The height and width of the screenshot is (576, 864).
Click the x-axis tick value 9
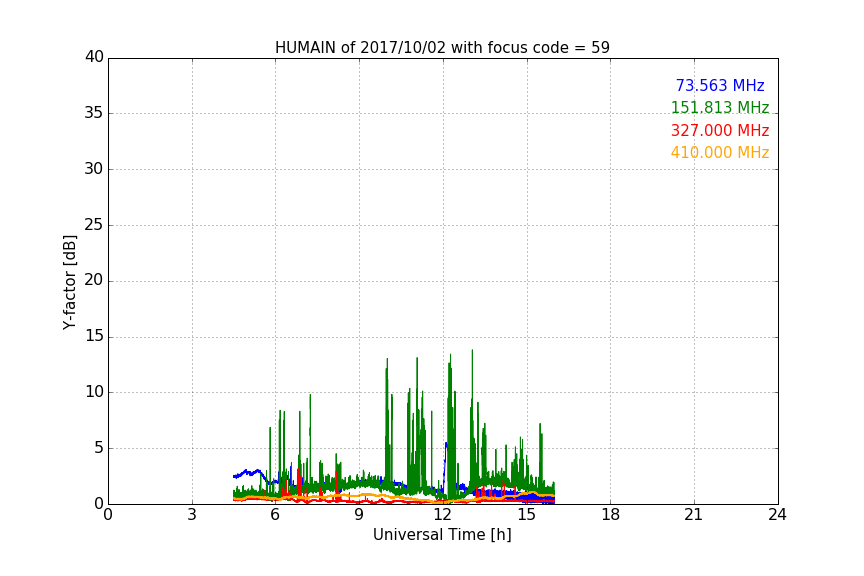pyautogui.click(x=359, y=515)
